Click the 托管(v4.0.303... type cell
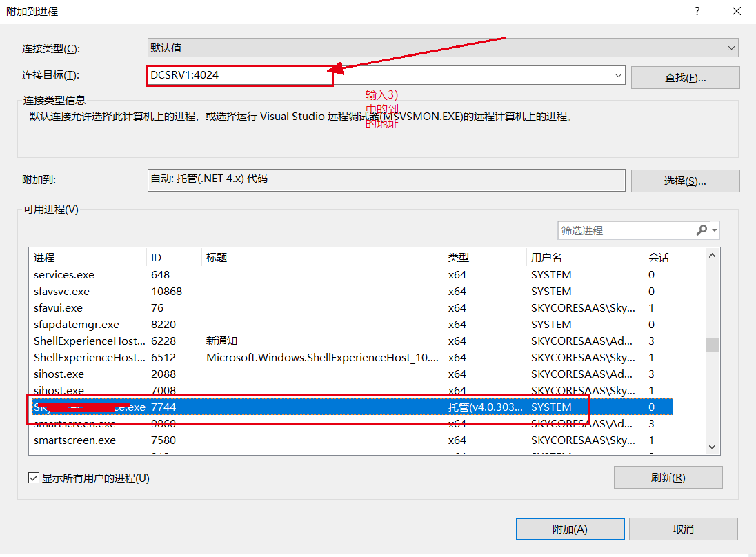The height and width of the screenshot is (557, 756). (485, 407)
